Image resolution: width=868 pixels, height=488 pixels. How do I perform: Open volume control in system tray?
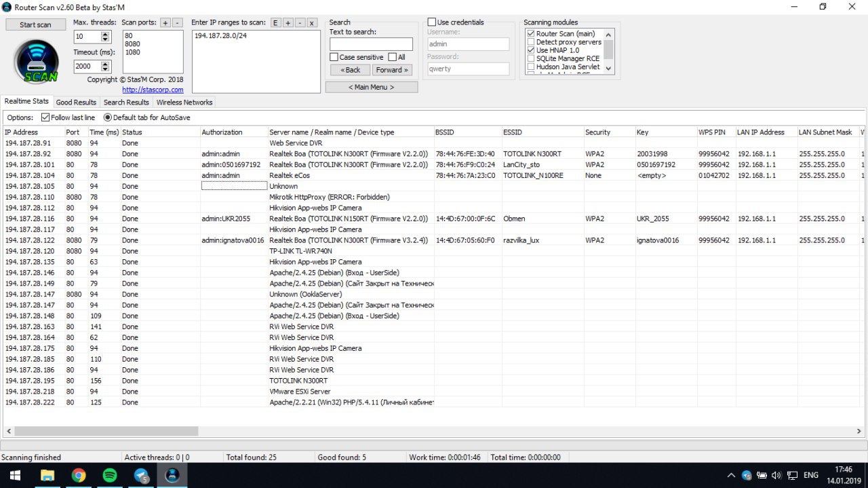[x=776, y=475]
